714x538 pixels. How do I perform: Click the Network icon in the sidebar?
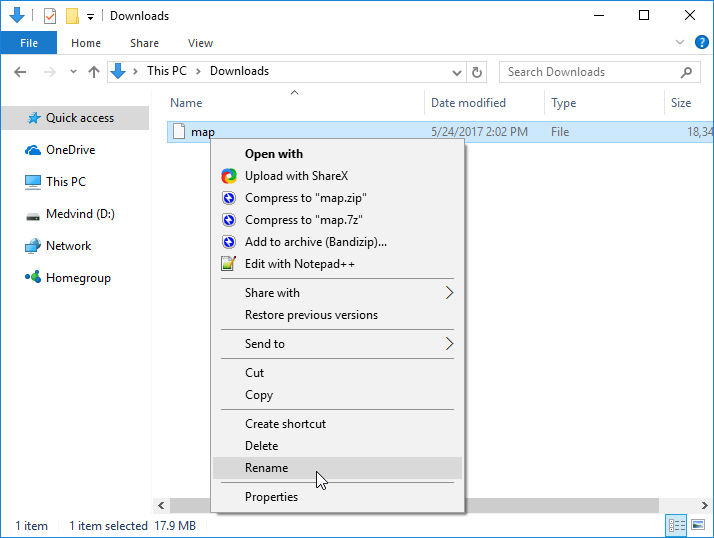(x=33, y=246)
